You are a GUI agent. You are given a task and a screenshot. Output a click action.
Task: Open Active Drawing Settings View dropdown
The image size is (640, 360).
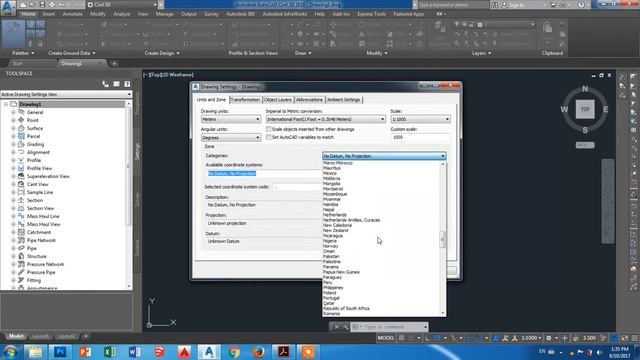(66, 94)
